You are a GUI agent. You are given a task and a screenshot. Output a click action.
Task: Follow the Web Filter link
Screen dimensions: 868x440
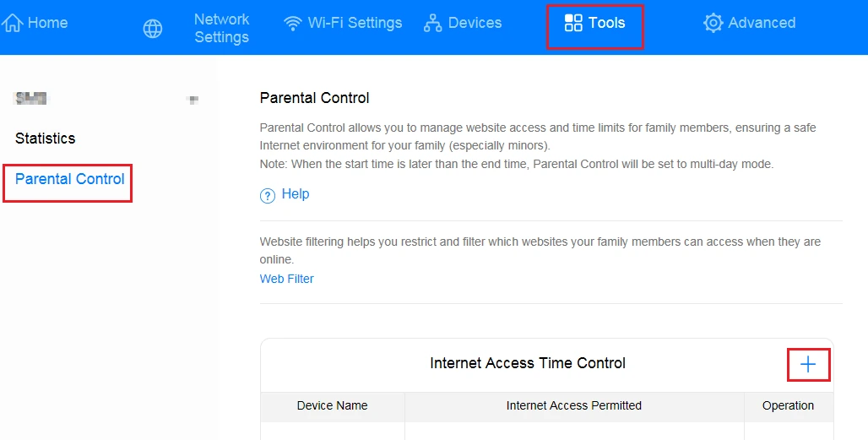[287, 279]
